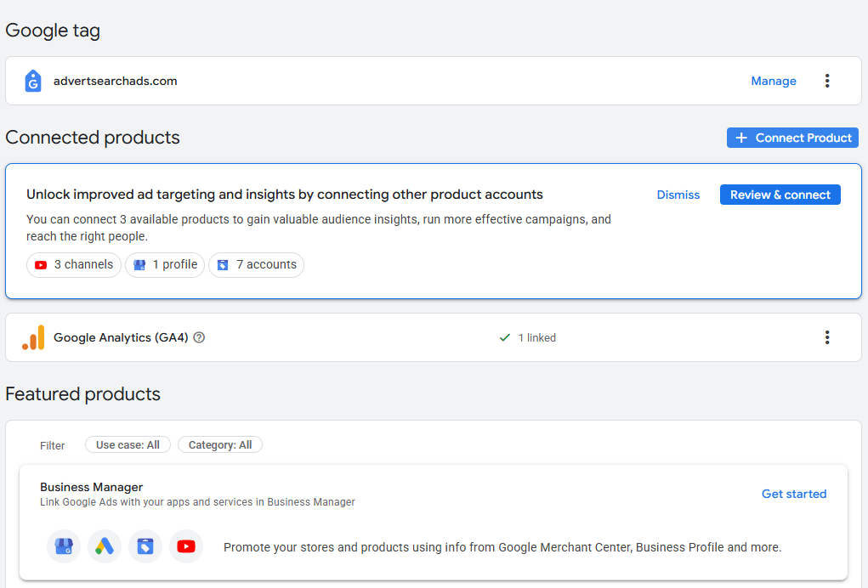Click the Featured products heading
This screenshot has height=588, width=868.
click(82, 394)
